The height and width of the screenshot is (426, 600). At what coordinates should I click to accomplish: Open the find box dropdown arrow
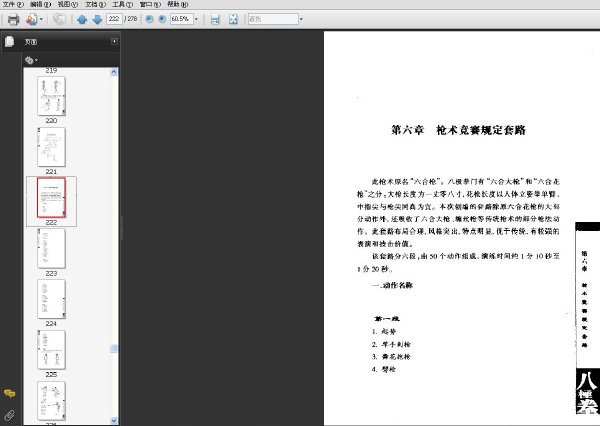click(x=302, y=19)
